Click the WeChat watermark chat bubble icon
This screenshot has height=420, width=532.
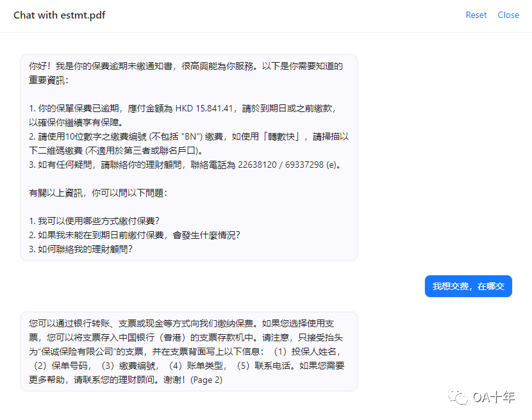[x=459, y=398]
